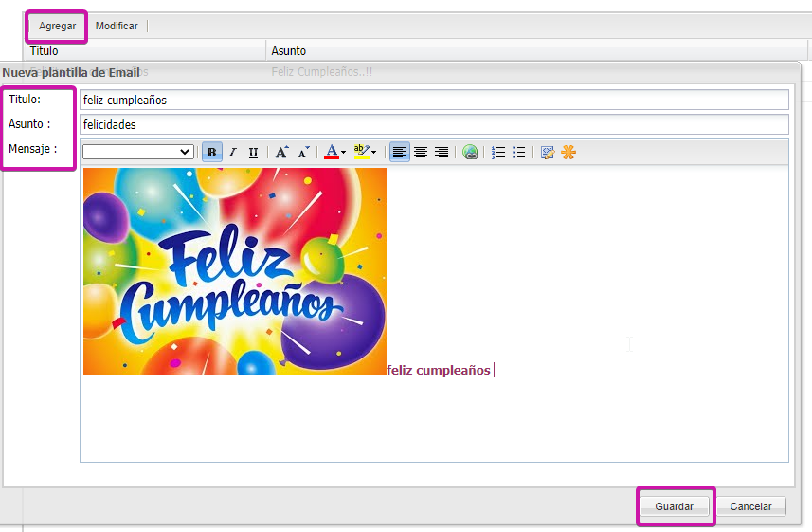Open highlight color dropdown arrow
This screenshot has width=812, height=532.
pos(374,153)
